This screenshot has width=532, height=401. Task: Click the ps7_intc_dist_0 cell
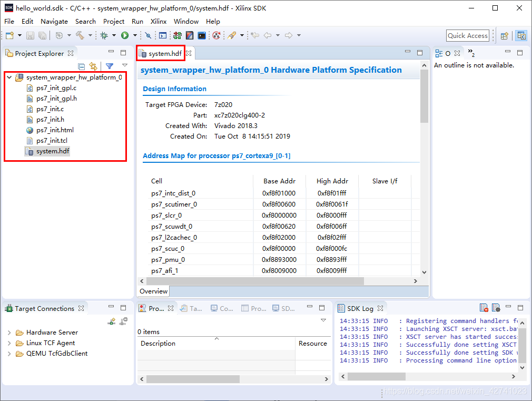[x=173, y=193]
